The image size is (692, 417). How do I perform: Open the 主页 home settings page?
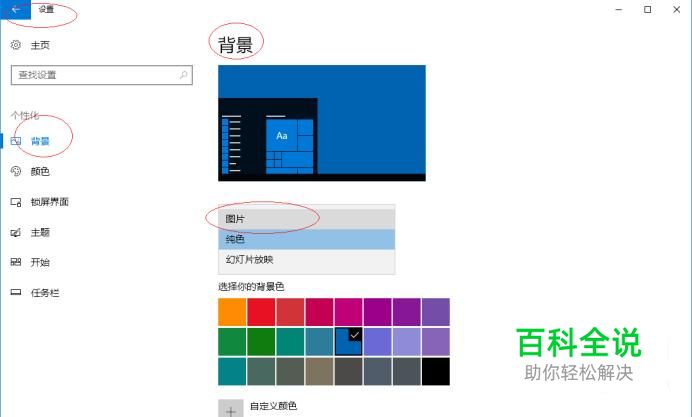30,45
